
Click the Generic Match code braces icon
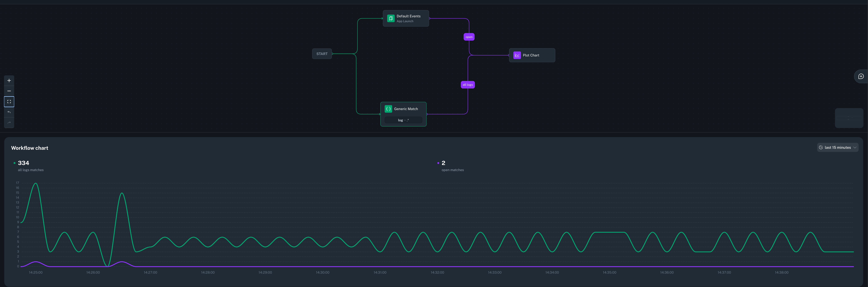388,109
